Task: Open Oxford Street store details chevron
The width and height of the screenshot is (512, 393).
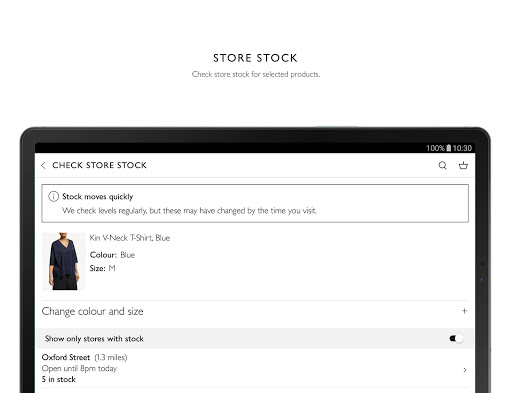Action: [x=465, y=370]
